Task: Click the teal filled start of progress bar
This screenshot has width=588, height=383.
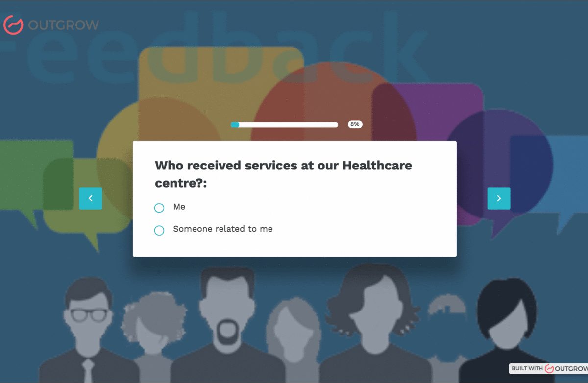Action: click(x=235, y=125)
